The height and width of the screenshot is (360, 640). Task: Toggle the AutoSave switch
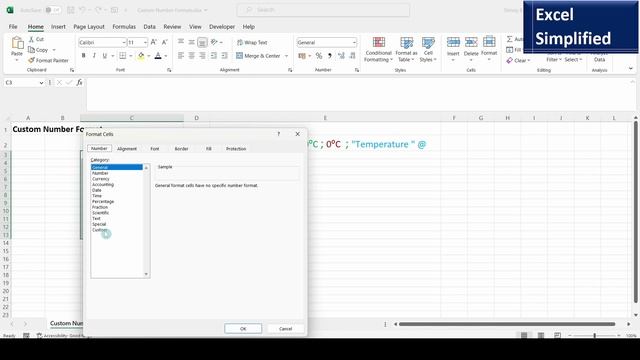point(52,10)
